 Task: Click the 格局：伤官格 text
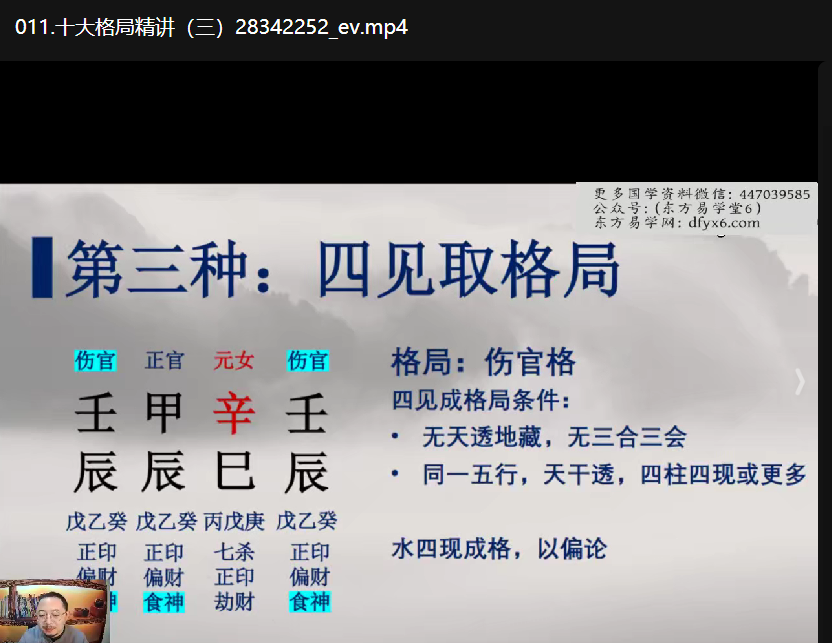pyautogui.click(x=483, y=361)
